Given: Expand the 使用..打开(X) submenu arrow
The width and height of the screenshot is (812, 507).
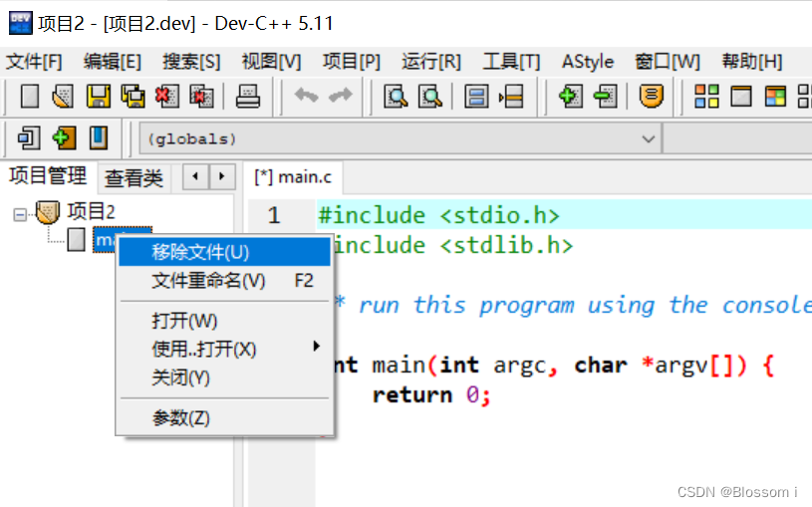Looking at the screenshot, I should (x=316, y=347).
